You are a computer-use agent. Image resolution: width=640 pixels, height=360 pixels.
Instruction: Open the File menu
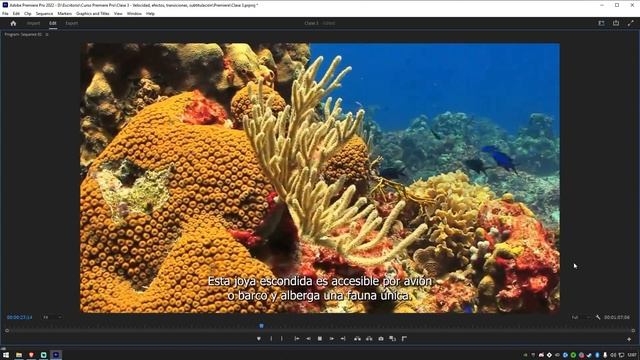tap(5, 13)
